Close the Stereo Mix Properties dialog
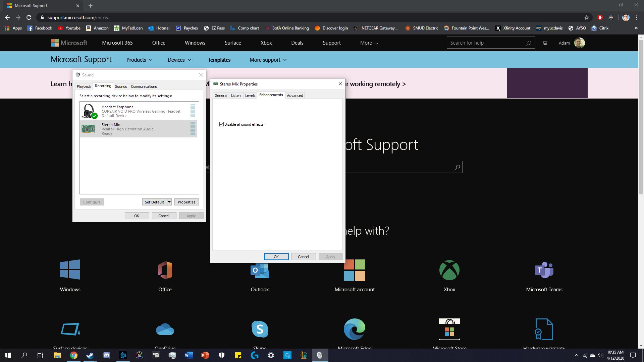The width and height of the screenshot is (644, 362). [340, 84]
